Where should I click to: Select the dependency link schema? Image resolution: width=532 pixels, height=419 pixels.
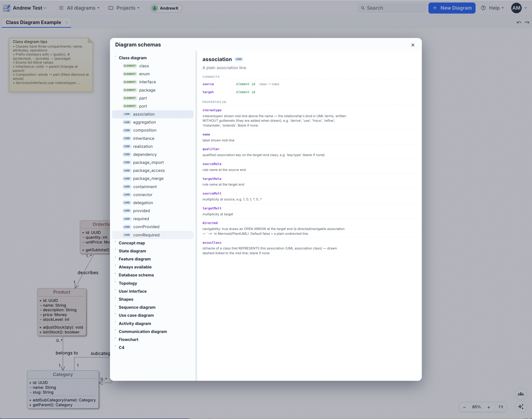point(153,154)
